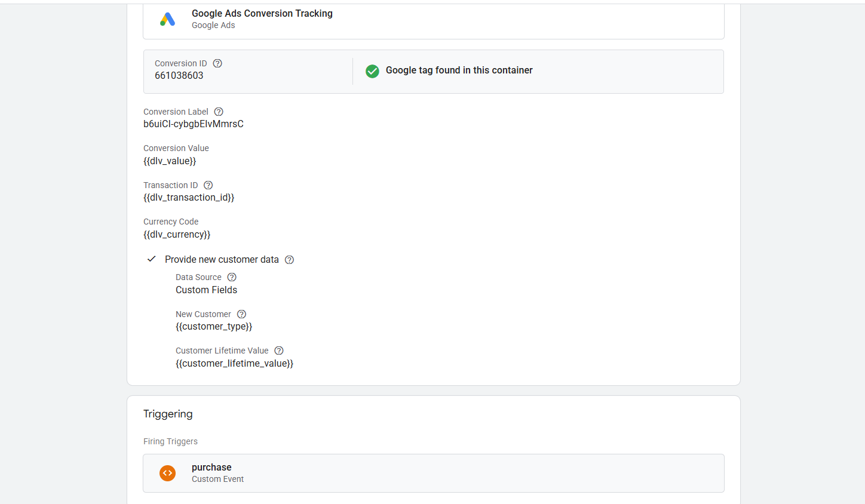Open Transaction ID help icon
This screenshot has height=504, width=865.
coord(208,185)
